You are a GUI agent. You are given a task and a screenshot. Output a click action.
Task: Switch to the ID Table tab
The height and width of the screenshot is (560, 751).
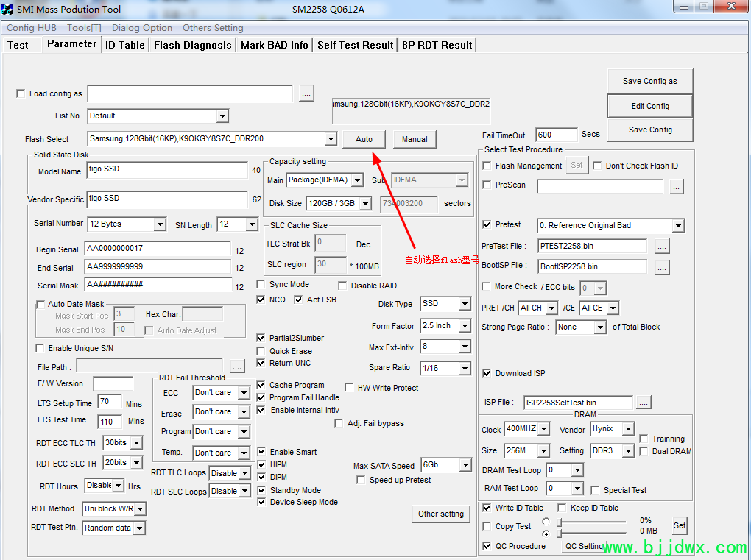click(x=125, y=45)
